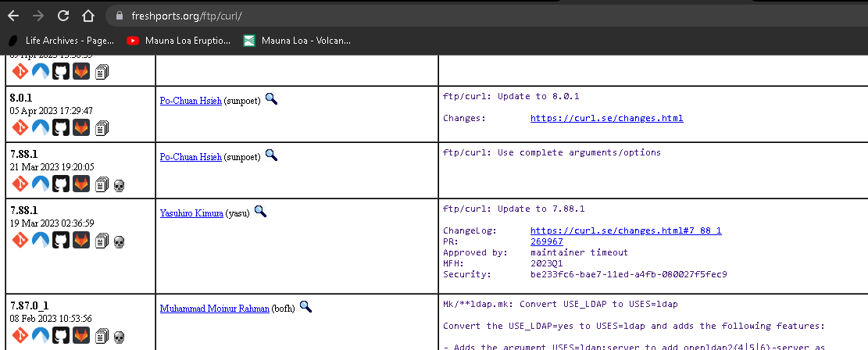Screen dimensions: 868x350
Task: Click git icon for 8.0.1 commit
Action: [19, 127]
